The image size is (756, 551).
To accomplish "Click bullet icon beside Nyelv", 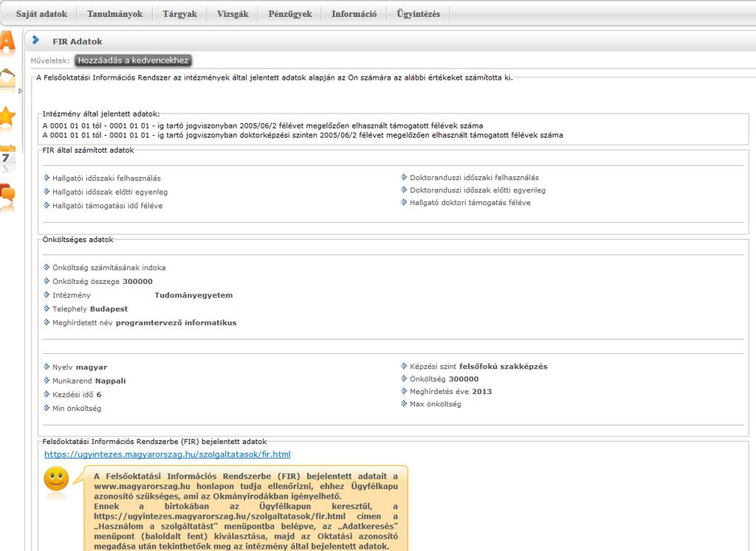I will click(x=47, y=367).
